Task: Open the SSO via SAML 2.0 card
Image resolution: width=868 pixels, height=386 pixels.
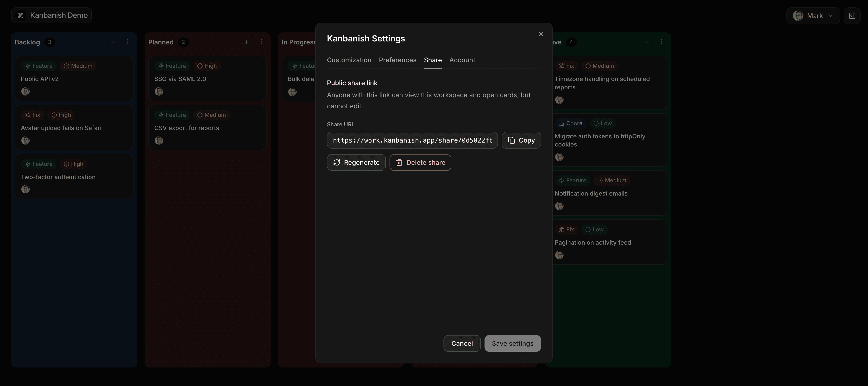Action: tap(207, 78)
